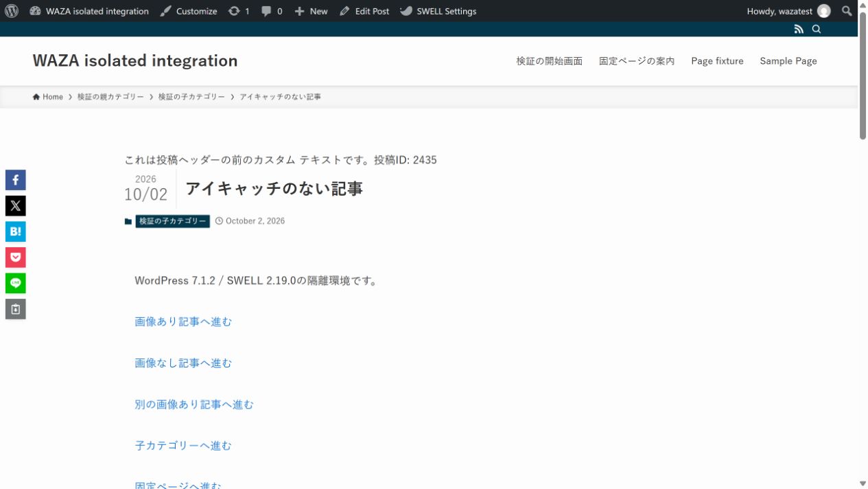Image resolution: width=868 pixels, height=489 pixels.
Task: Click the 10/02 date block
Action: pyautogui.click(x=145, y=188)
